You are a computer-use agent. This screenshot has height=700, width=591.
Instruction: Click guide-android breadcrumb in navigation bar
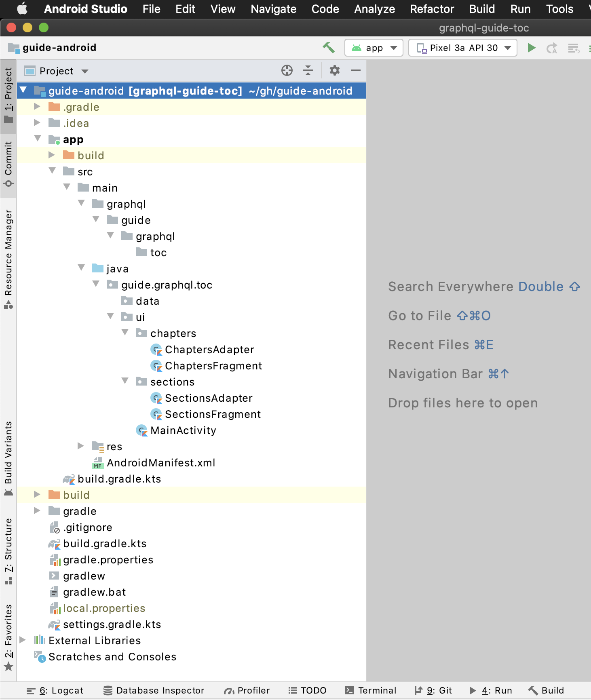point(53,48)
